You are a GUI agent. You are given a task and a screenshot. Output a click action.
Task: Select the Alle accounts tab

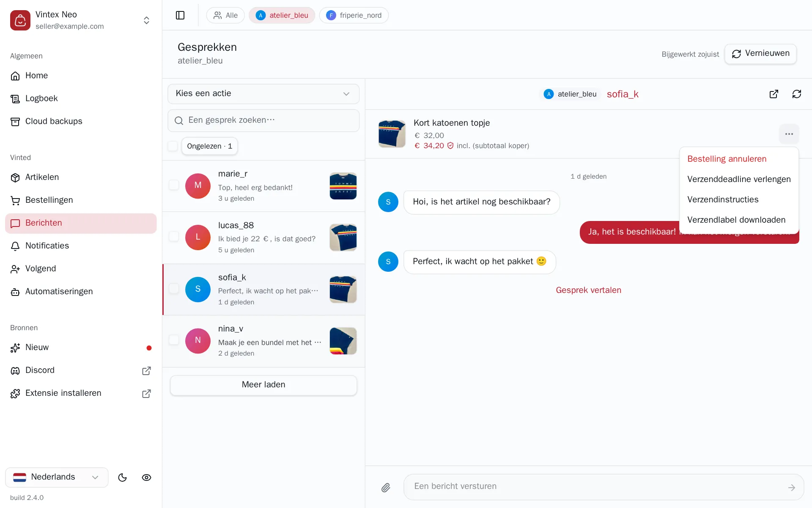(x=225, y=15)
